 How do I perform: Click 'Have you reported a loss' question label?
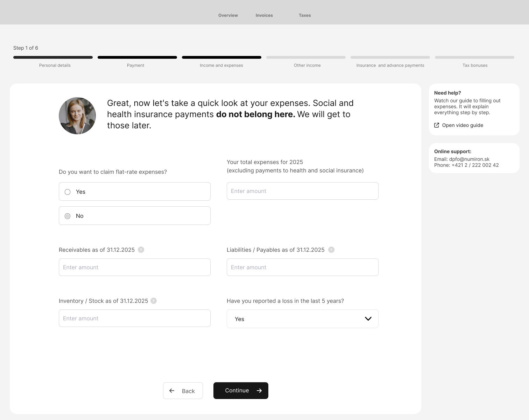[x=285, y=301]
